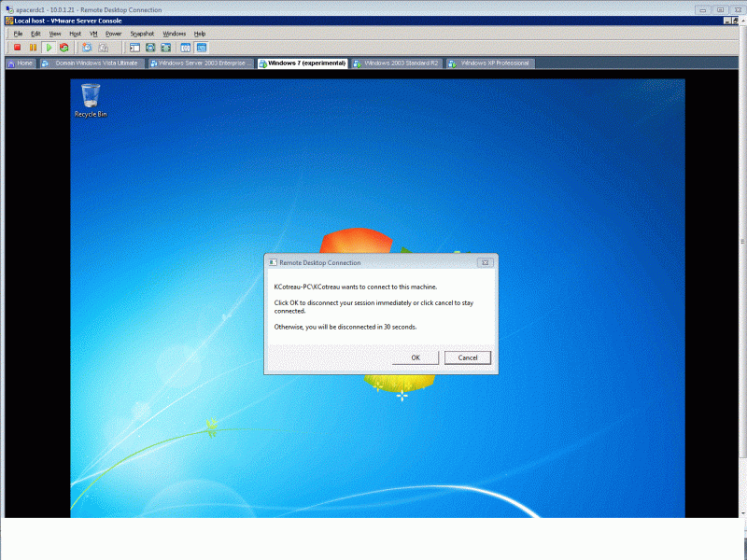Reset the virtual machine
The width and height of the screenshot is (747, 560).
63,47
